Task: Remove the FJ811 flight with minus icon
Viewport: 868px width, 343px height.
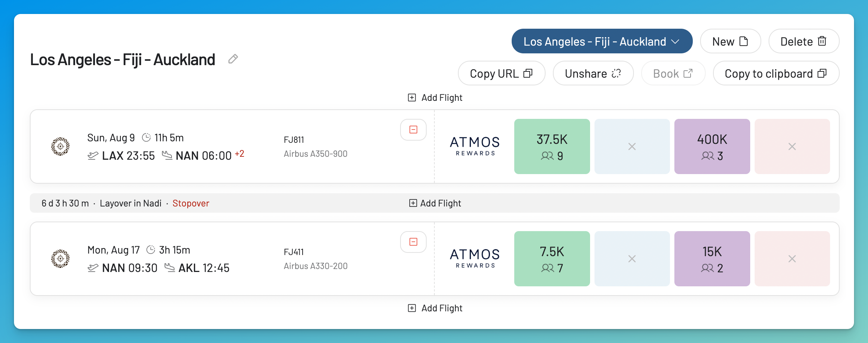Action: coord(413,130)
